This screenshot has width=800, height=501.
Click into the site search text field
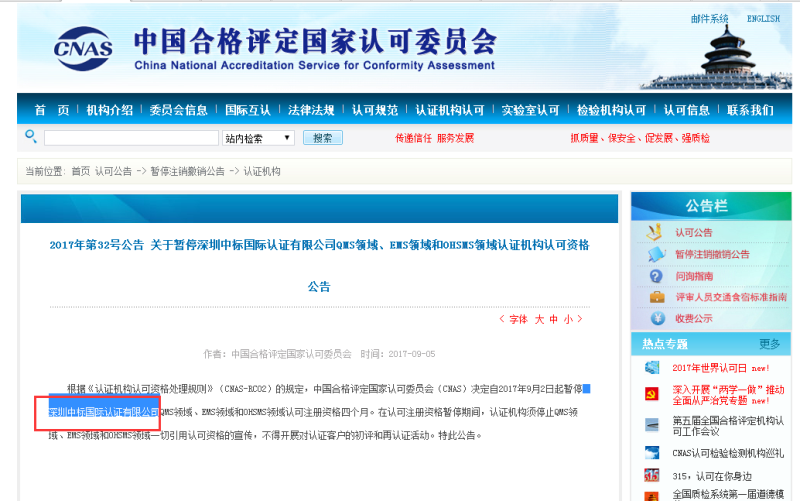(x=131, y=138)
